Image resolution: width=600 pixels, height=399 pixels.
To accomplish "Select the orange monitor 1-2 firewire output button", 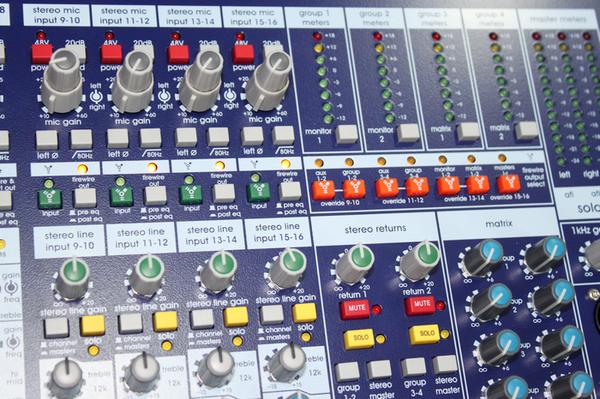I will tap(448, 186).
